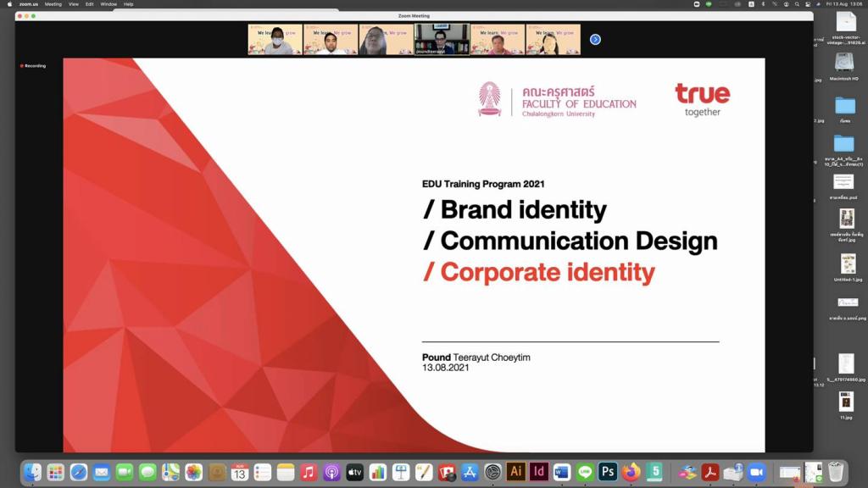This screenshot has height=488, width=868.
Task: Open the Meeting menu
Action: [x=53, y=4]
